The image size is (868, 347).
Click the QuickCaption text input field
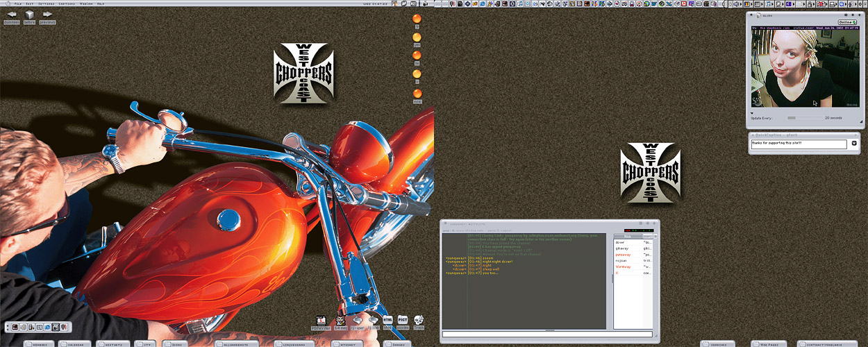point(799,144)
